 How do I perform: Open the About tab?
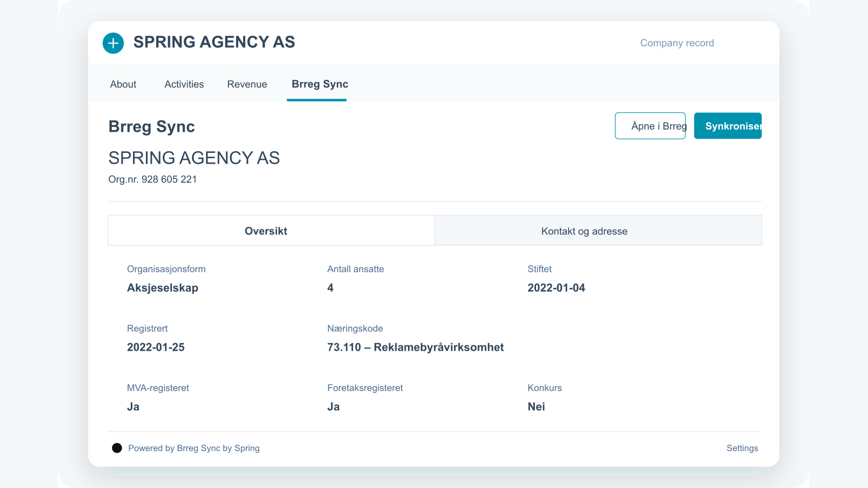[x=123, y=84]
